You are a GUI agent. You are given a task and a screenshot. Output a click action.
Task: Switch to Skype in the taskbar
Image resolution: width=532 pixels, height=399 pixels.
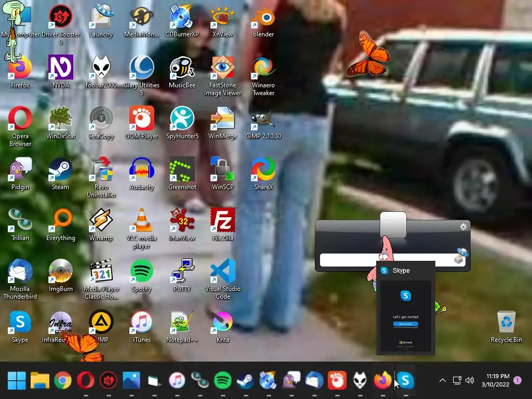(x=406, y=380)
